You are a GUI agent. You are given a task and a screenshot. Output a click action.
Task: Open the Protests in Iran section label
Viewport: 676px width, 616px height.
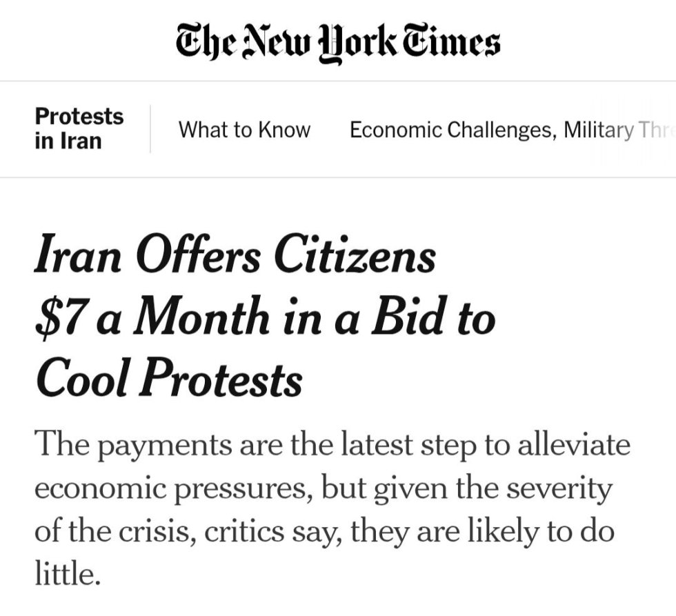point(79,128)
